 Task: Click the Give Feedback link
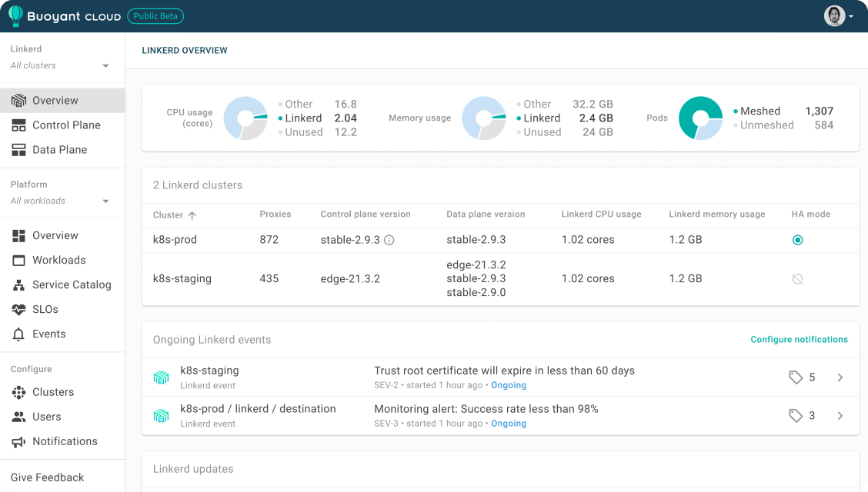pyautogui.click(x=47, y=477)
